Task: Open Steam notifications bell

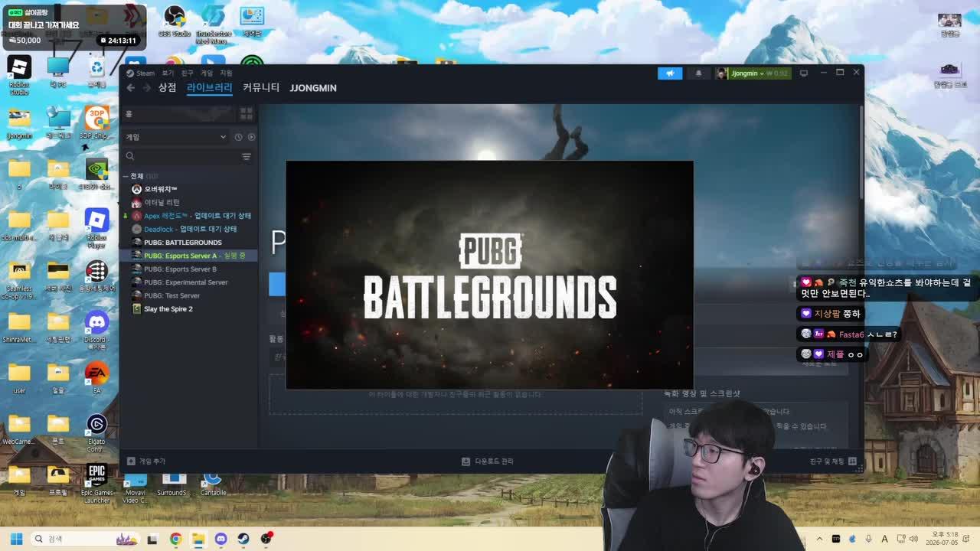Action: [x=698, y=73]
